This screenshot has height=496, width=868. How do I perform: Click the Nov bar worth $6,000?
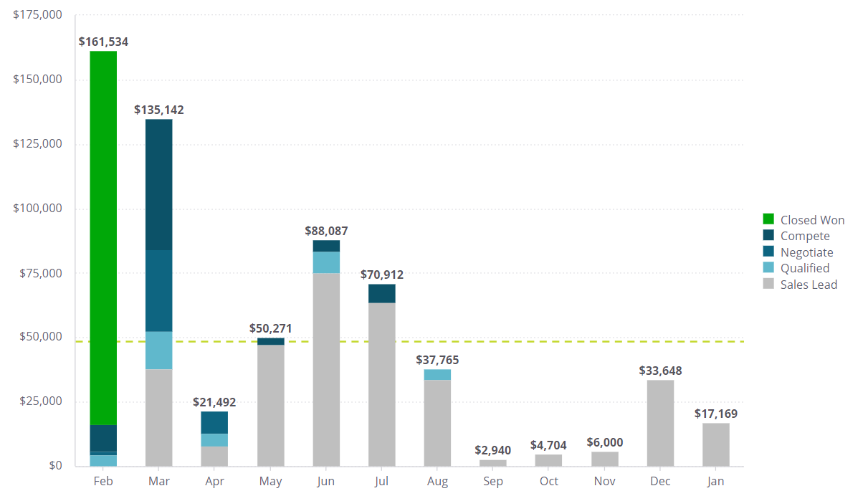[604, 459]
